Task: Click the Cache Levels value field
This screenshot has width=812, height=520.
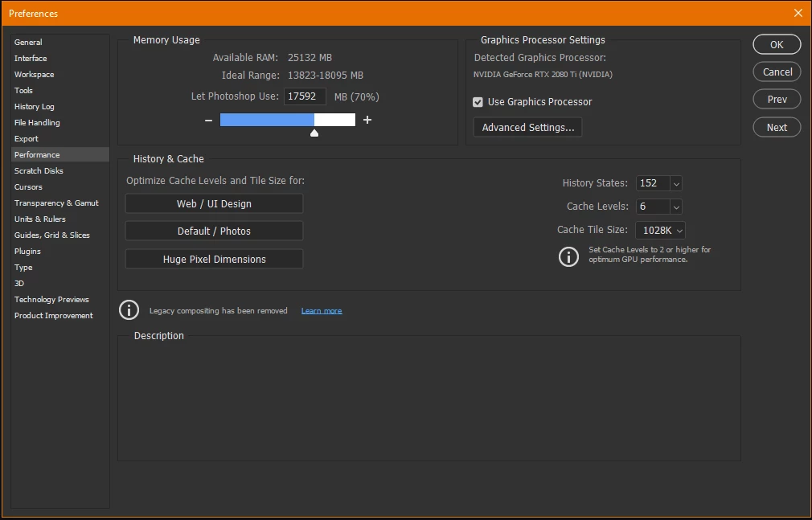Action: coord(653,207)
